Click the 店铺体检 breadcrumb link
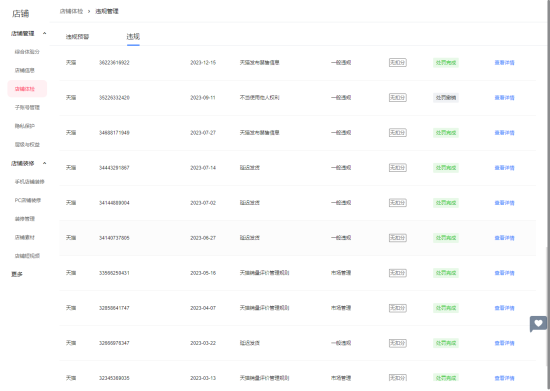 [71, 11]
